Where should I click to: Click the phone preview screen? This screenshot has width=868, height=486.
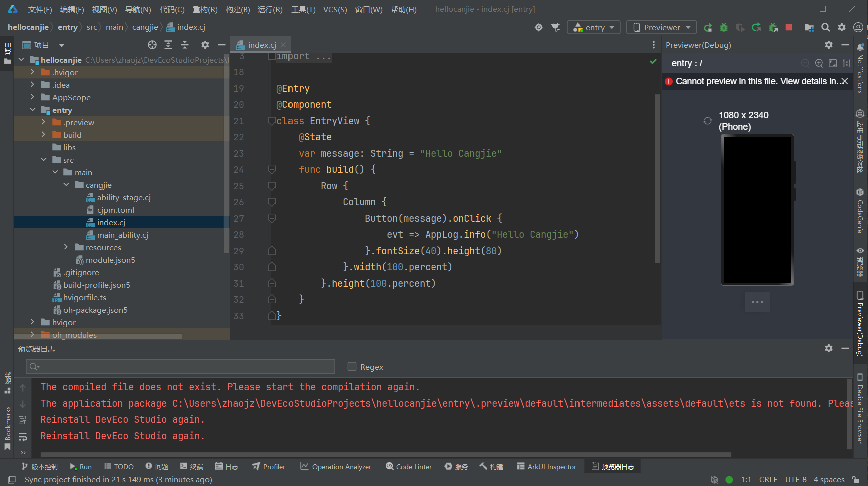coord(757,210)
